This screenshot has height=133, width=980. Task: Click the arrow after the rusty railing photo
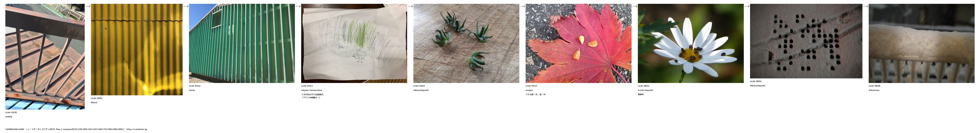click(x=88, y=6)
